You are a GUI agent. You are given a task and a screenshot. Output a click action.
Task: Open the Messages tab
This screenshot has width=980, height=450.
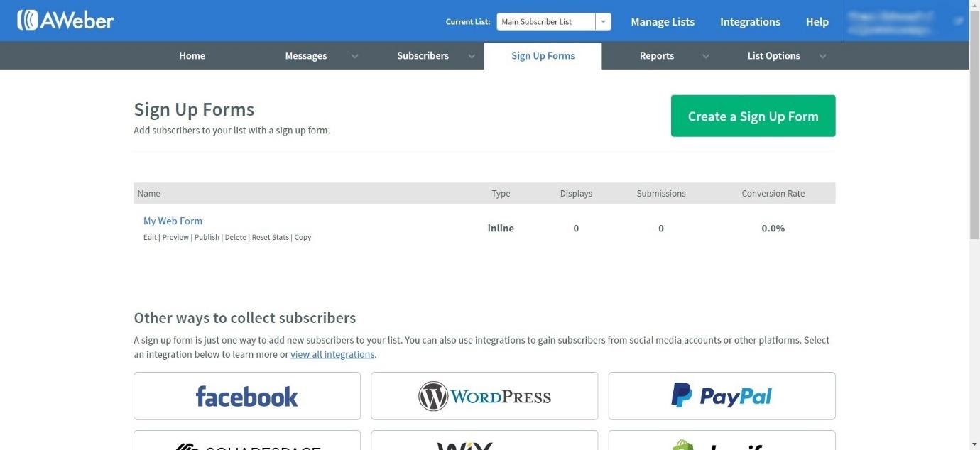(306, 55)
